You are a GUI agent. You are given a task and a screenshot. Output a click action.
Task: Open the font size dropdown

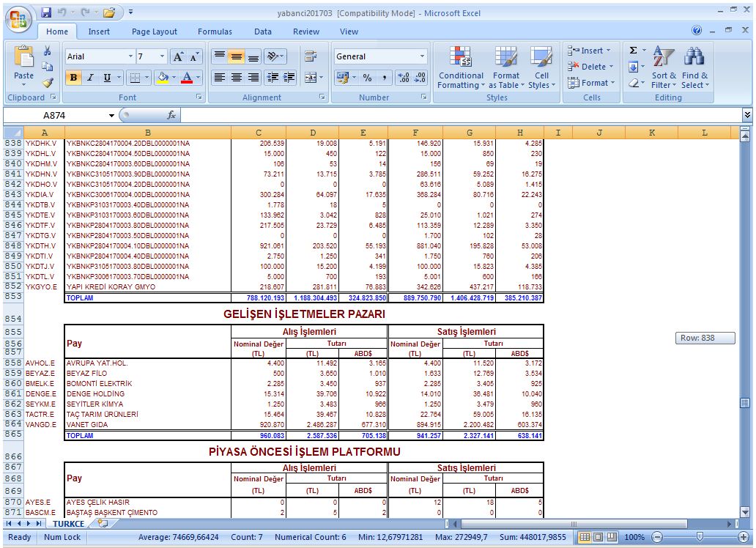tap(162, 56)
